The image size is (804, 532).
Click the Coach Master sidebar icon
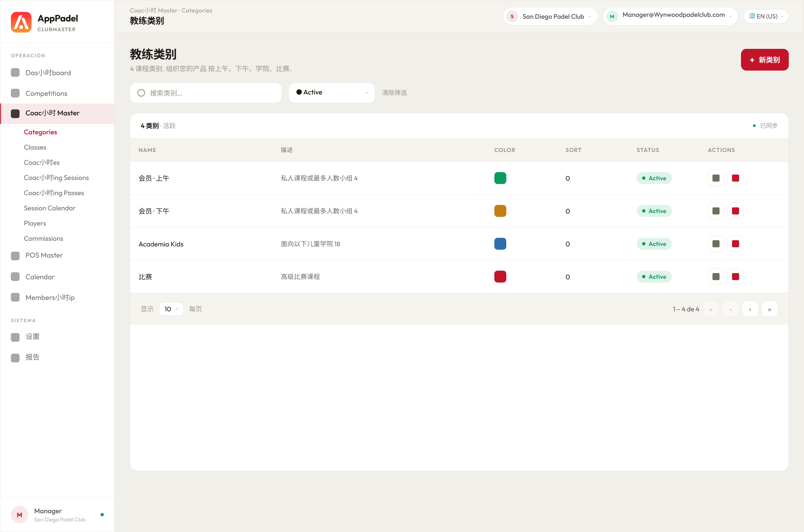[15, 113]
